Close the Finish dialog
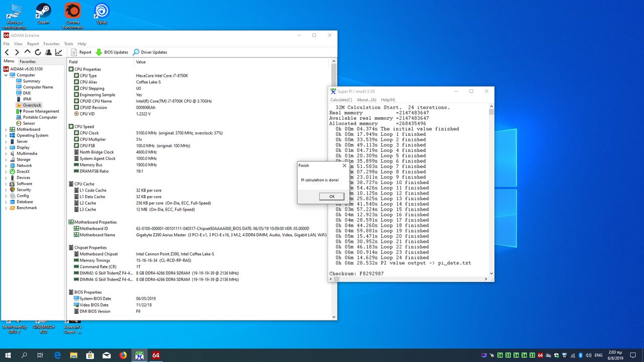This screenshot has height=362, width=644. (344, 165)
